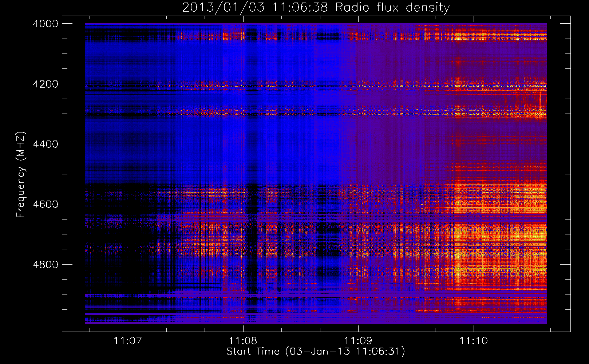Click the 11:07 time tick label
Screen dimensions: 589x364
(x=128, y=341)
